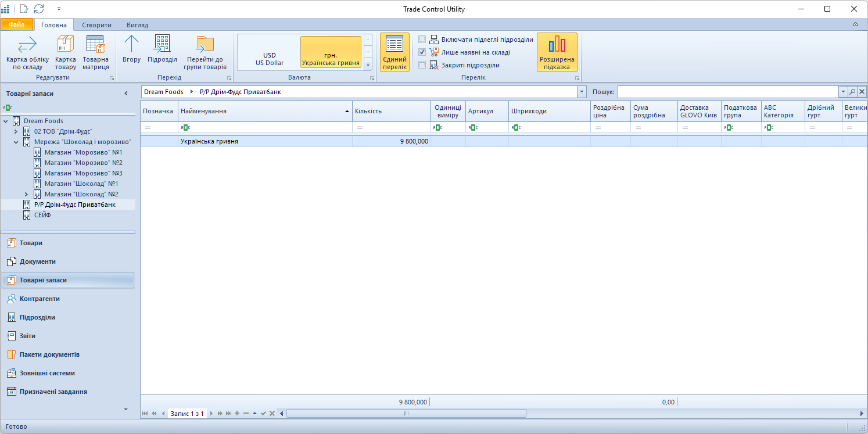Toggle Розширена підказка button
Screen dimensions: 868x434
pyautogui.click(x=557, y=52)
